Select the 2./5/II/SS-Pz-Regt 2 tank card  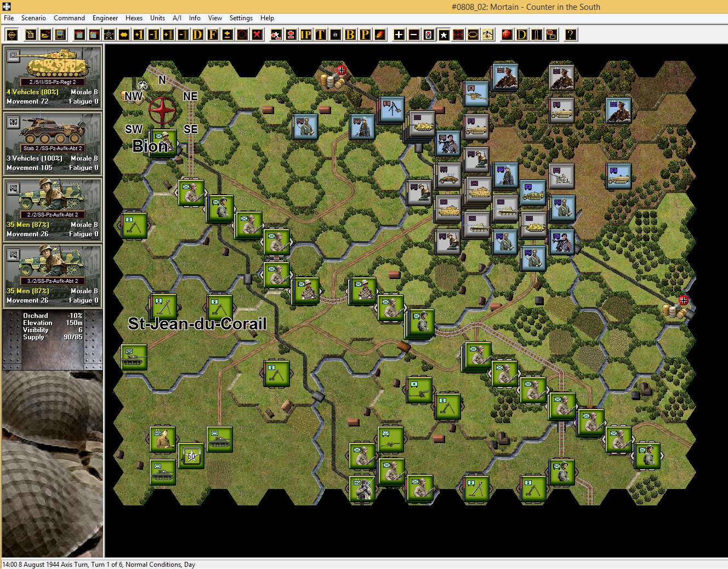pyautogui.click(x=53, y=77)
